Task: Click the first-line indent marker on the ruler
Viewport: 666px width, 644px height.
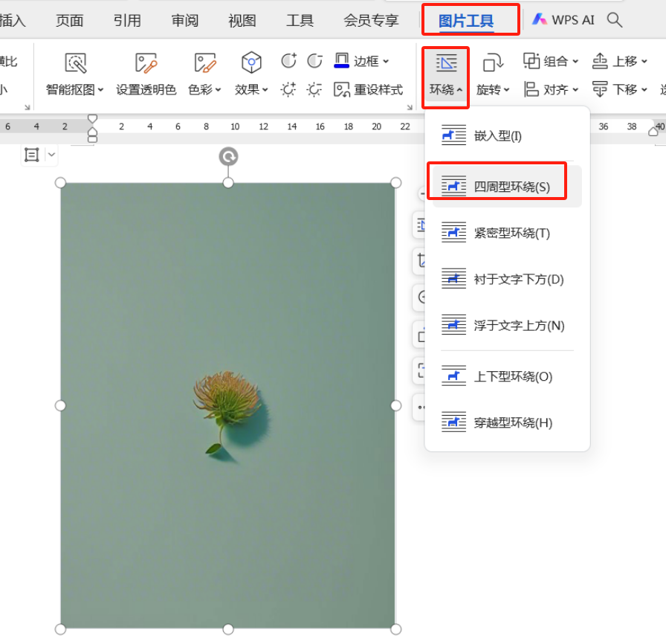Action: pos(92,118)
